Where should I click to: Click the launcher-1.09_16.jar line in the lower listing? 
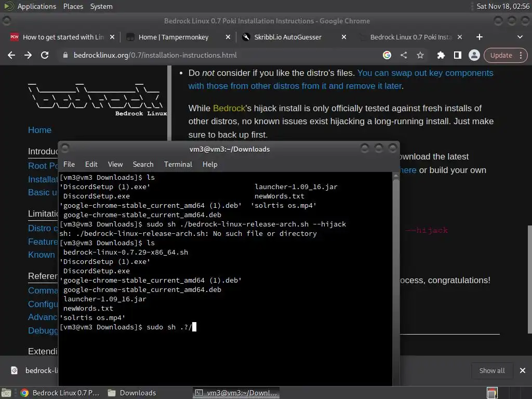(104, 299)
